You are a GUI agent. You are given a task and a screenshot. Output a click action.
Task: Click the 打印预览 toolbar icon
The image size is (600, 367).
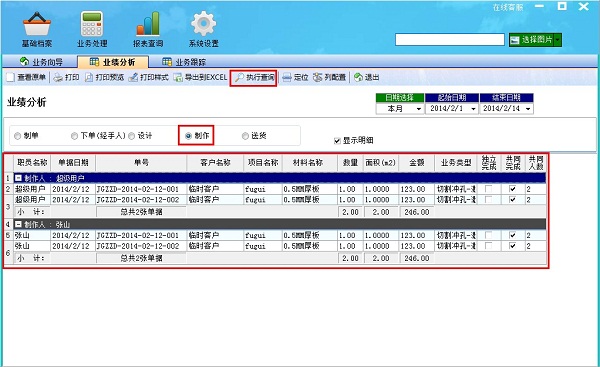pyautogui.click(x=89, y=78)
